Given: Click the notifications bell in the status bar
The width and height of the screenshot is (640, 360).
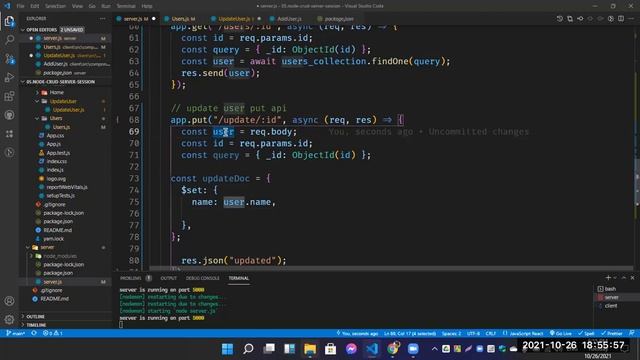Looking at the screenshot, I should click(x=632, y=333).
